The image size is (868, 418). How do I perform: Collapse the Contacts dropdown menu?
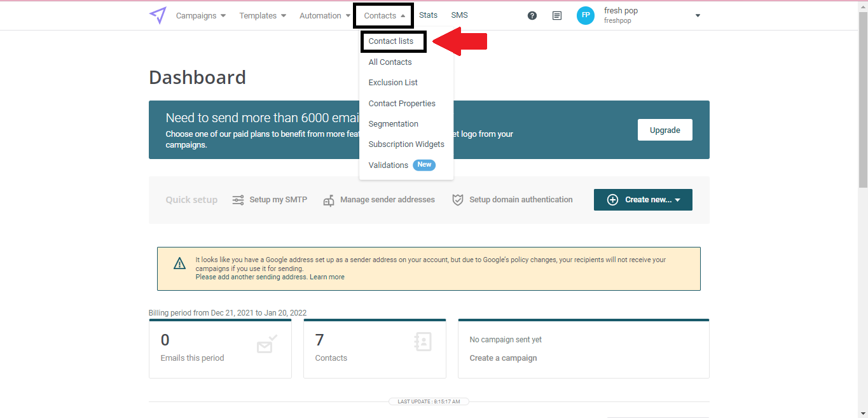point(385,16)
